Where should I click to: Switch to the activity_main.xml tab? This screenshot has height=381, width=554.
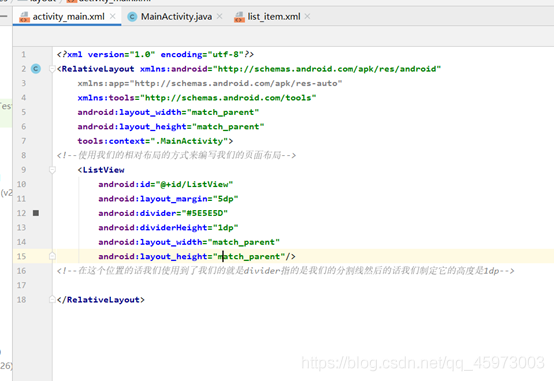[x=68, y=17]
